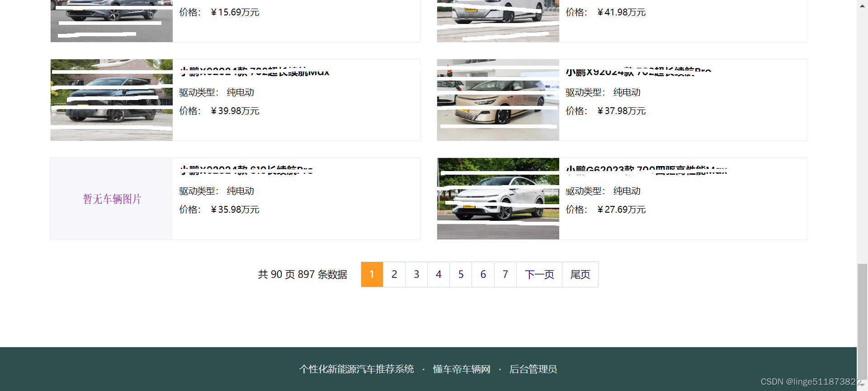The width and height of the screenshot is (868, 391).
Task: Open car image priced ¥15.69万元
Action: tap(112, 21)
